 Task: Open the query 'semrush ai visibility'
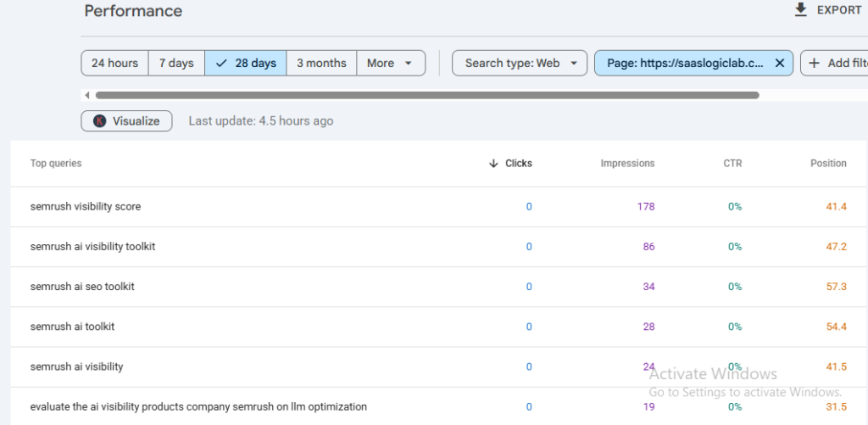coord(76,366)
